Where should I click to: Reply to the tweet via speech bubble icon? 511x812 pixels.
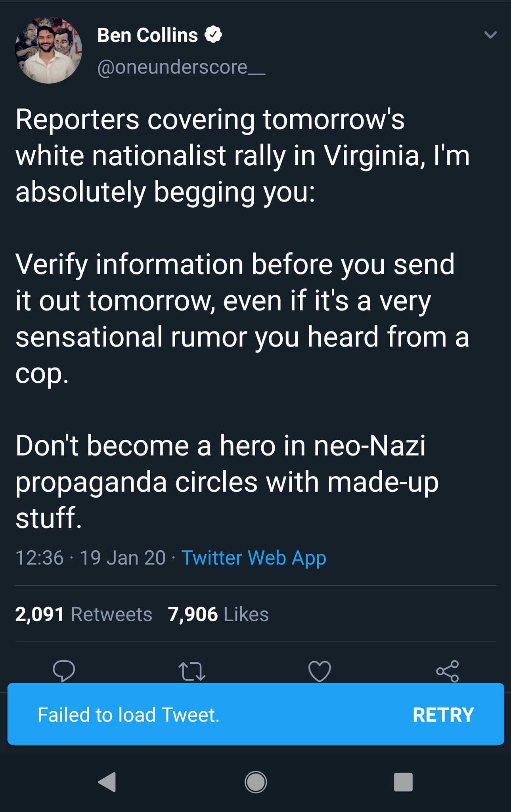coord(64,671)
